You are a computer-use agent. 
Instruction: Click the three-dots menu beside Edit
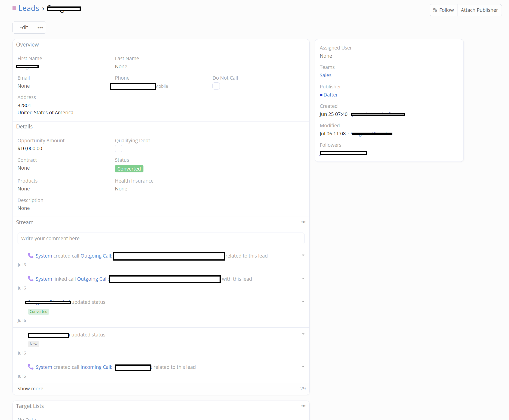point(40,28)
